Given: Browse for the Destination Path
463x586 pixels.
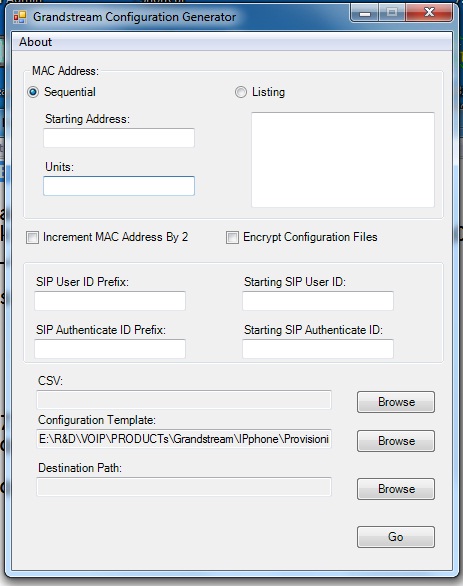Looking at the screenshot, I should [x=396, y=489].
